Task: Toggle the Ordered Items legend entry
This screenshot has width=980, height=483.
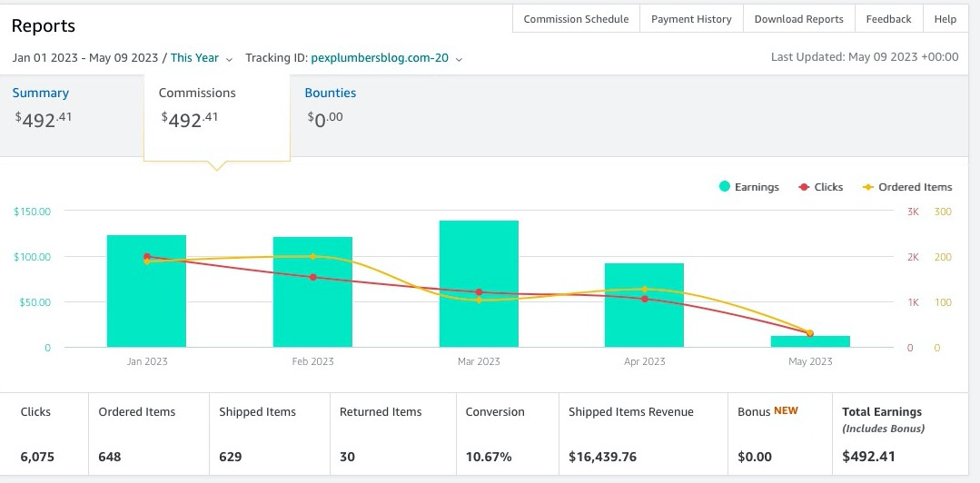Action: [x=906, y=187]
